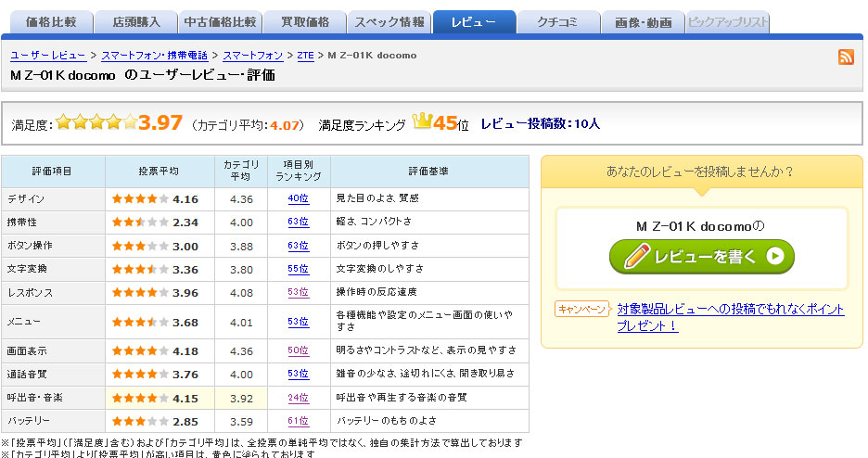Screen dimensions: 868x458
Task: Open the デザイン ranking 40位 link
Action: [x=298, y=198]
